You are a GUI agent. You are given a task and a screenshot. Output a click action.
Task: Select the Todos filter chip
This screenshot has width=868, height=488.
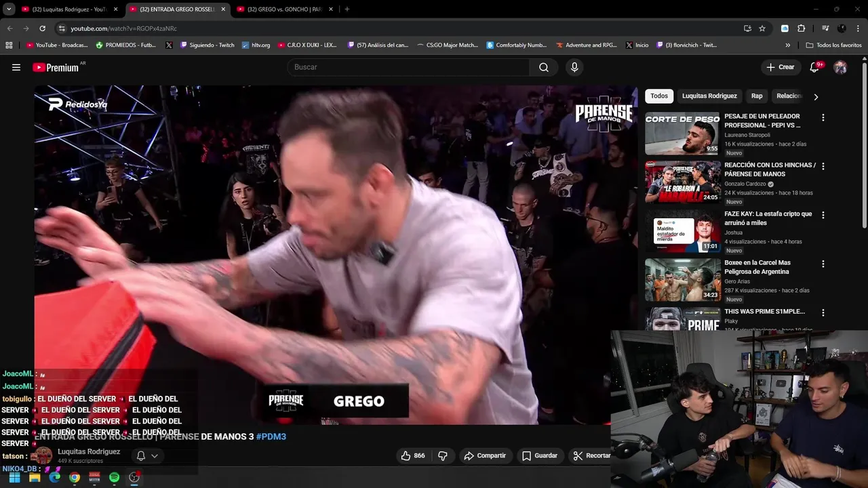pyautogui.click(x=659, y=96)
